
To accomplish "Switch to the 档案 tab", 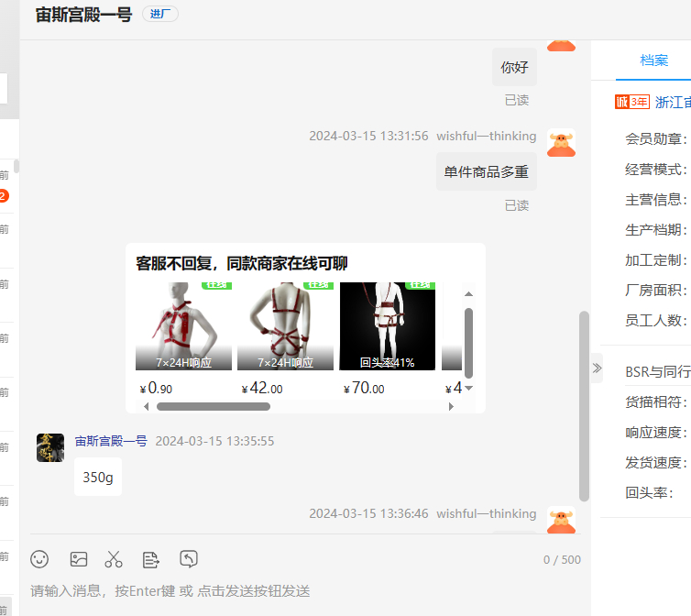I will [653, 60].
